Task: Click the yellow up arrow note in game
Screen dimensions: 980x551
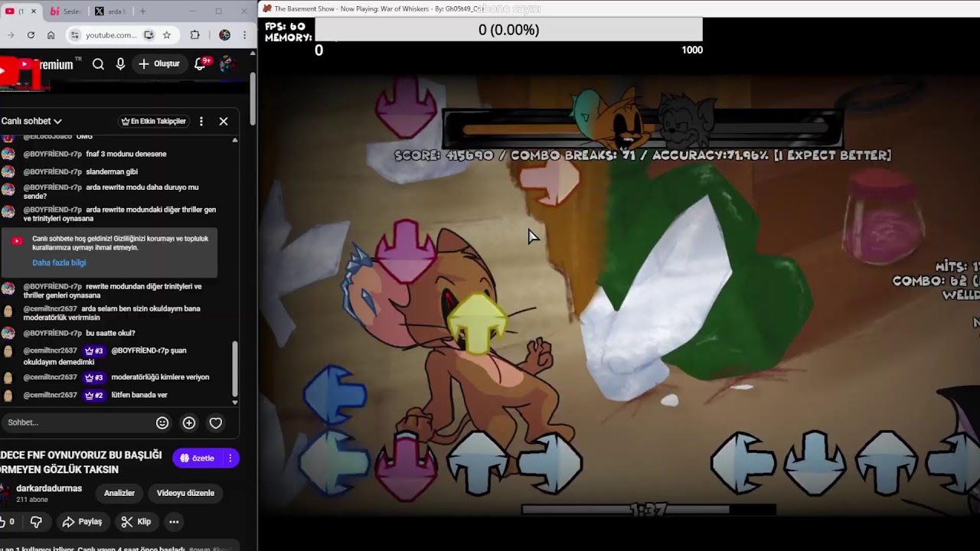Action: tap(477, 322)
